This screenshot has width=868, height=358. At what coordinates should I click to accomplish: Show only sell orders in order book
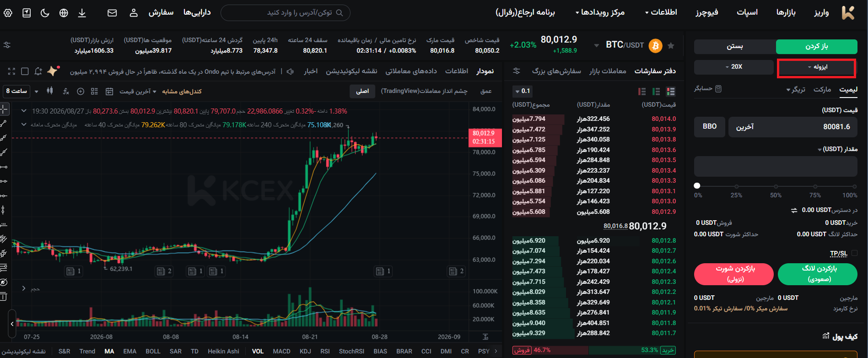[x=642, y=92]
